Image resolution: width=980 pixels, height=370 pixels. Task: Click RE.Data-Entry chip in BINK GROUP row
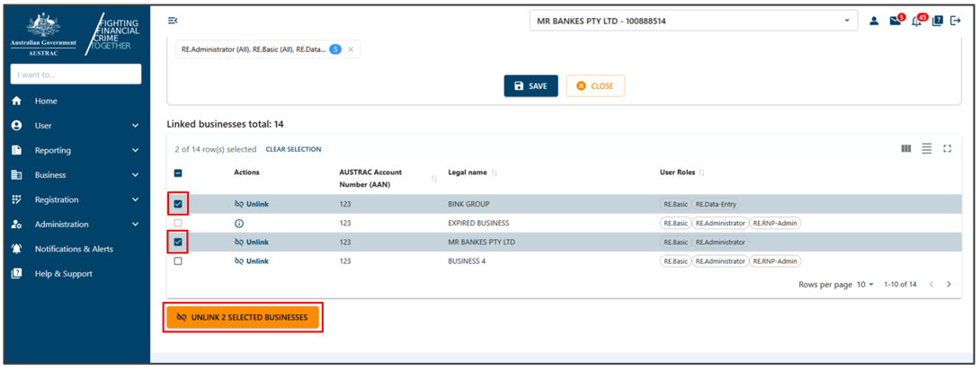[717, 204]
